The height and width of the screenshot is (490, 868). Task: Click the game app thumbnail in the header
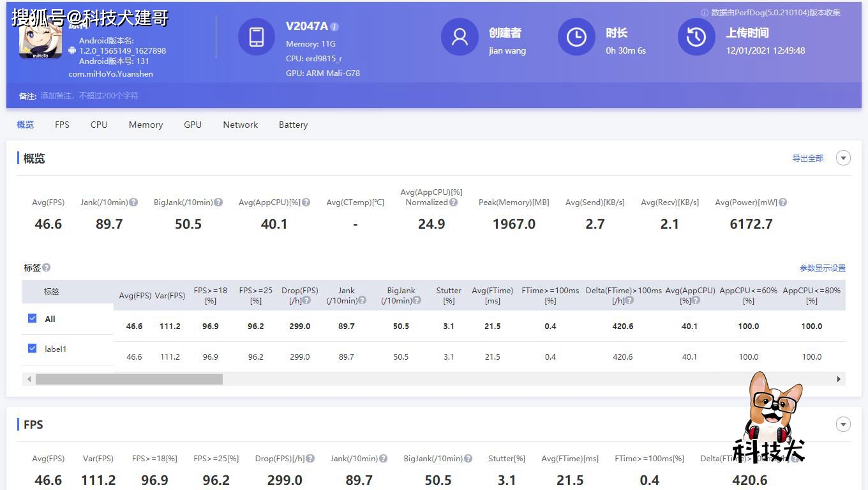(x=41, y=38)
